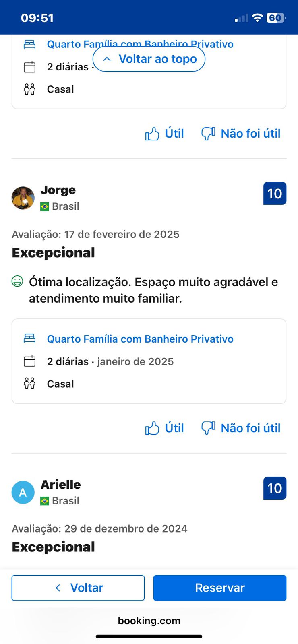Screen dimensions: 298x644
Task: Tap the booking.com address bar
Action: (x=149, y=621)
